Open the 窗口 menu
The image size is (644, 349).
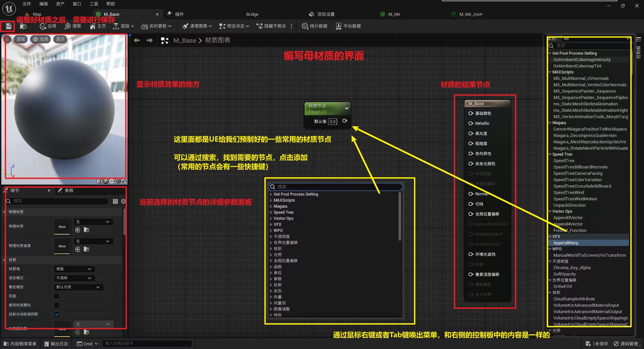(77, 4)
